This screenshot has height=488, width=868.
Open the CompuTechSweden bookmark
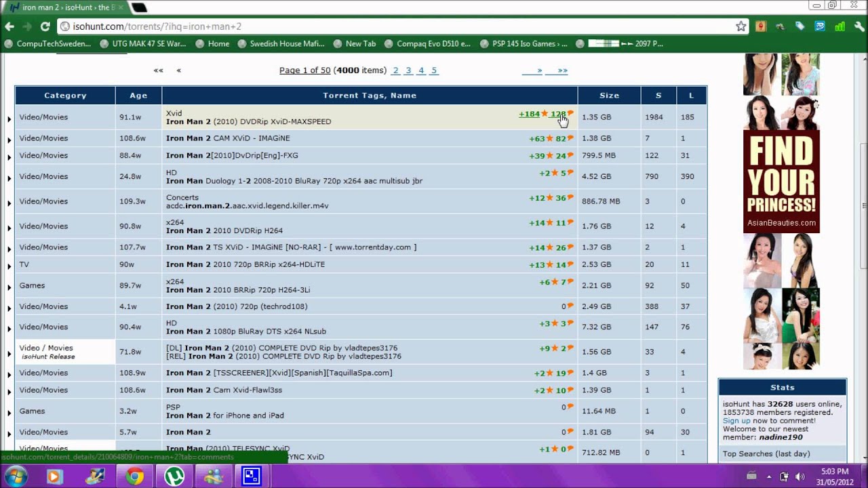pyautogui.click(x=47, y=43)
